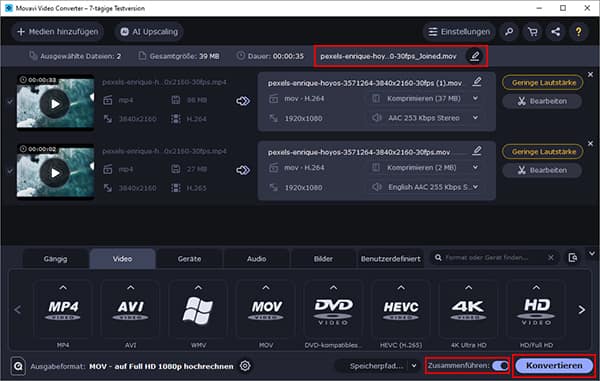This screenshot has height=381, width=600.
Task: Click the format search icon at bottom left
Action: 18,366
